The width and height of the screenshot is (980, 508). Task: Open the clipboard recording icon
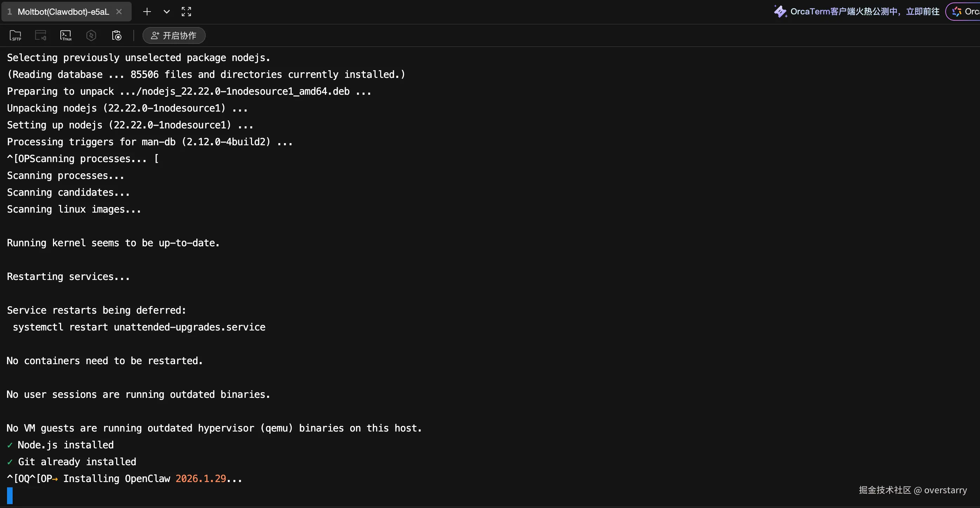pos(117,35)
